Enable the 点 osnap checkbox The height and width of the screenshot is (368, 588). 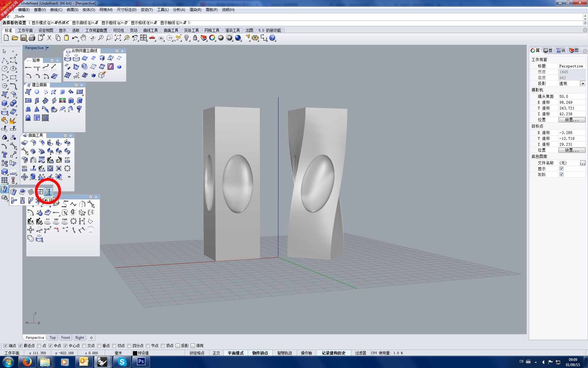(x=39, y=346)
